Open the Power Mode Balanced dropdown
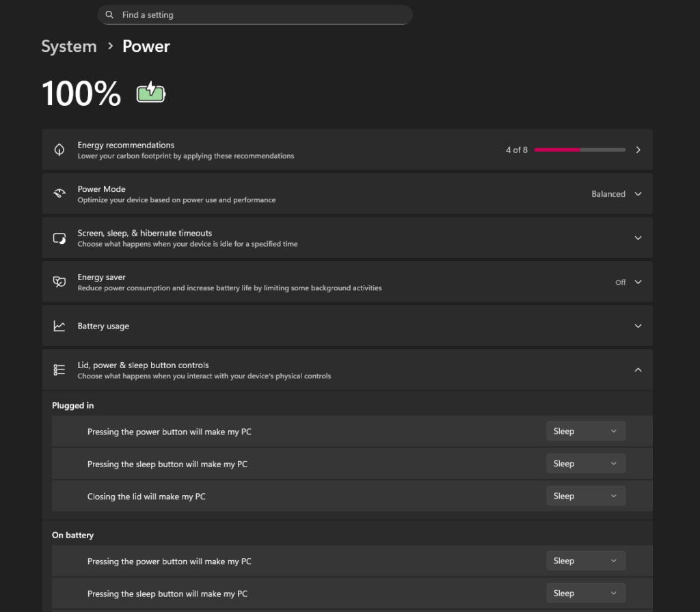 tap(617, 194)
